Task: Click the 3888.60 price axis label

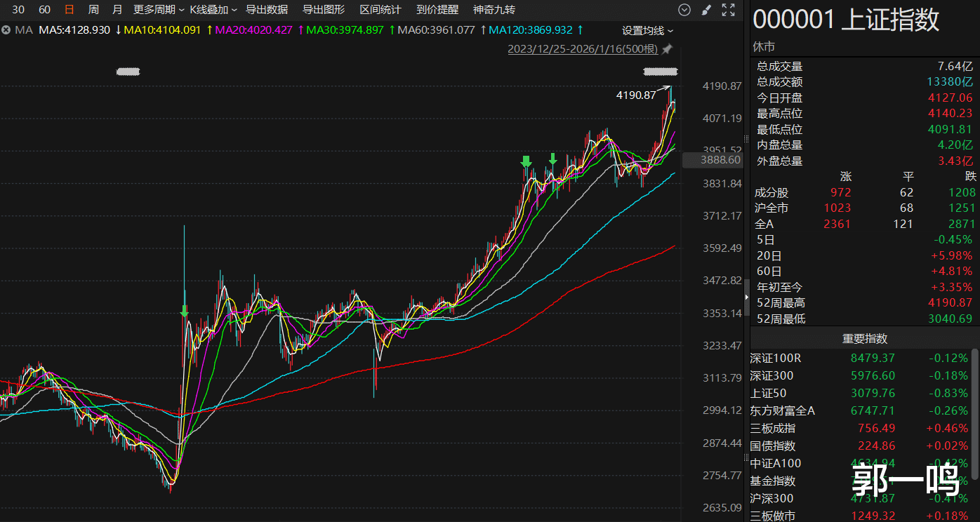Action: (x=713, y=159)
